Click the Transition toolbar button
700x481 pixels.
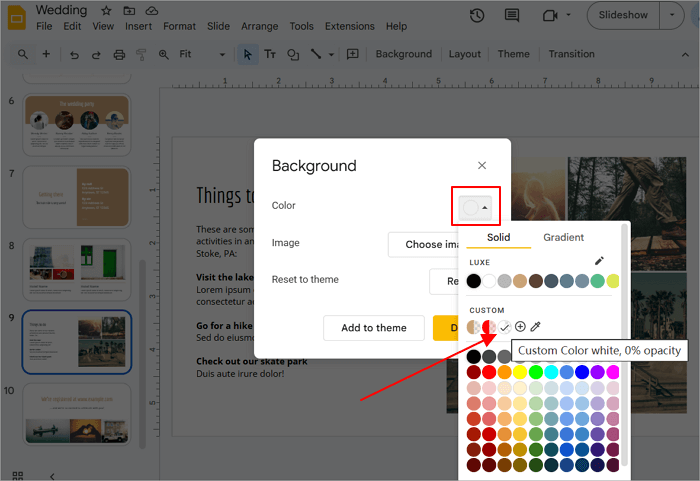click(571, 54)
